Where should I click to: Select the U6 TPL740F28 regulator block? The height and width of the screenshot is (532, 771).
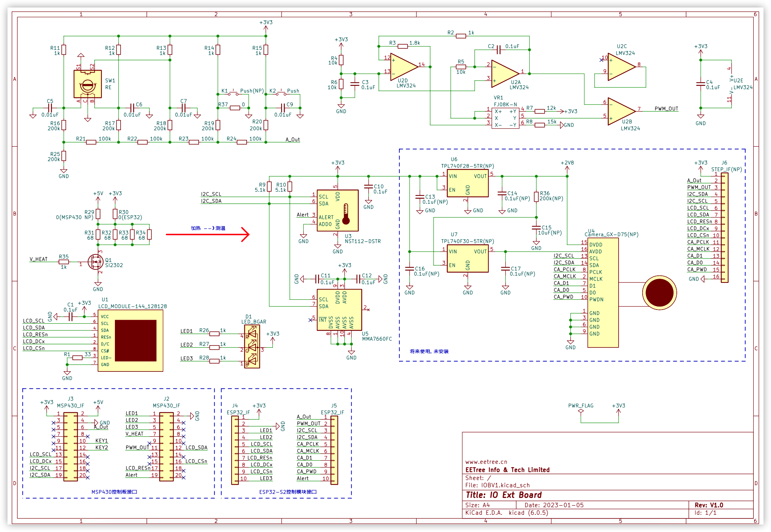click(468, 183)
